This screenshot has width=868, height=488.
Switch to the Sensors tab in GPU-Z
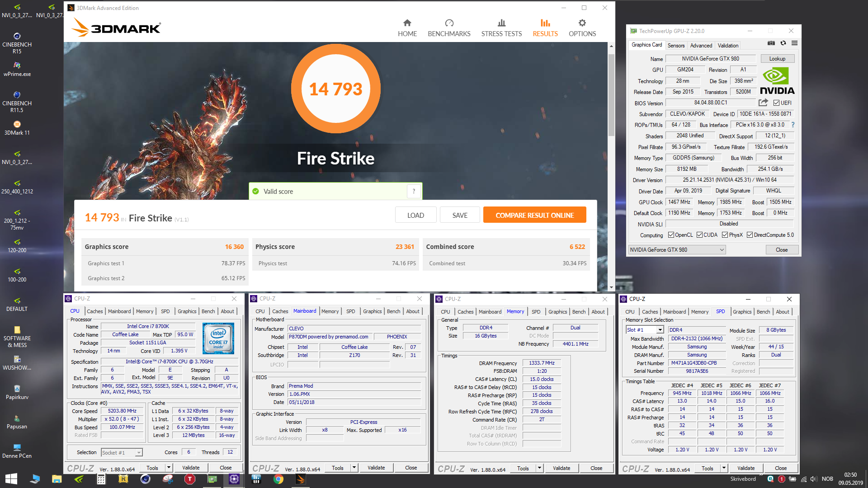pos(676,46)
